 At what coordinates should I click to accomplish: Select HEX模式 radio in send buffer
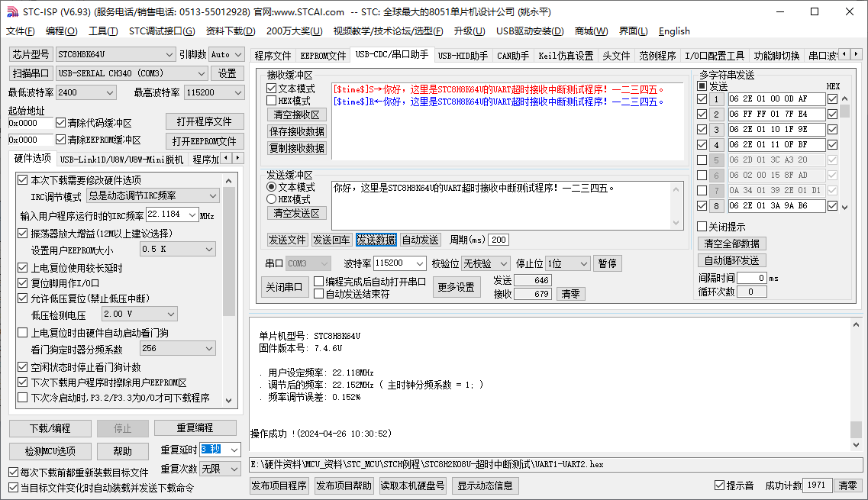271,198
